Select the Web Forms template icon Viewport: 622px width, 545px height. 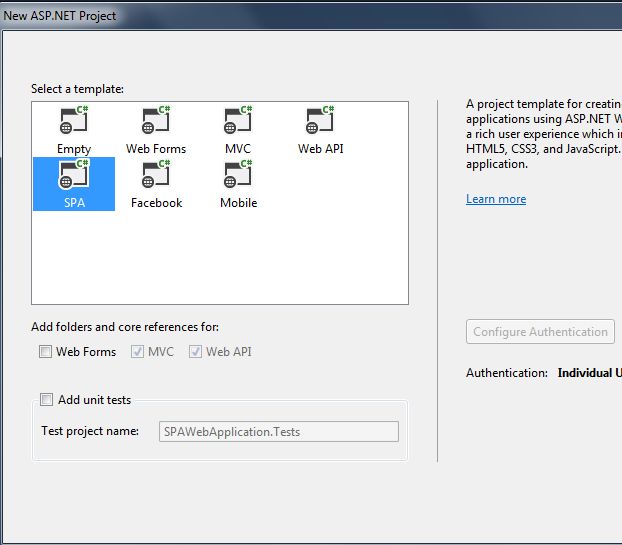156,121
